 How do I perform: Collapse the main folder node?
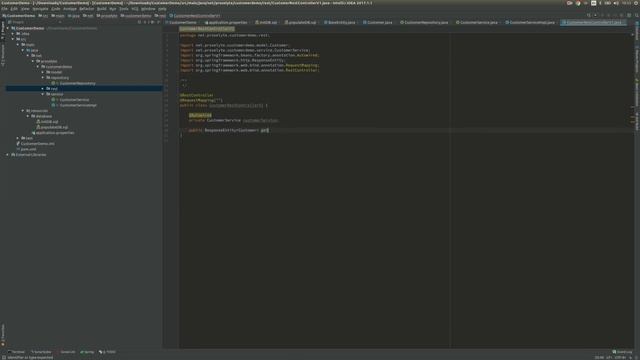point(18,44)
